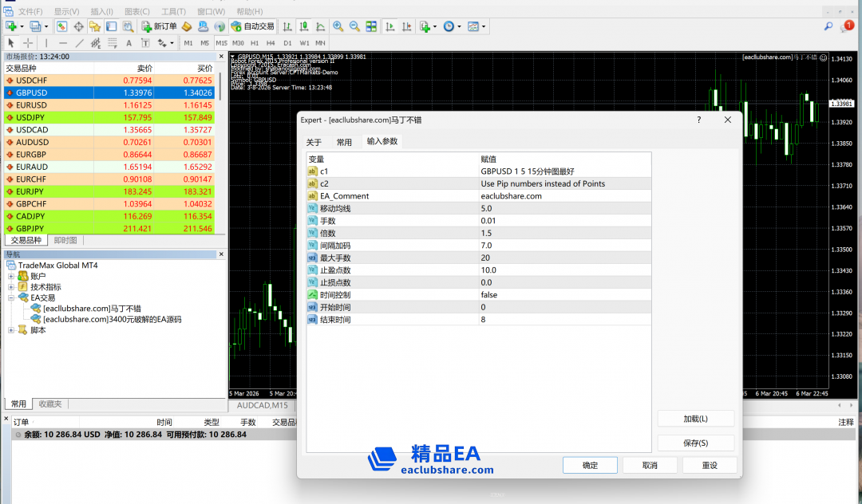Toggle the 自动交易 auto trading button
This screenshot has width=862, height=504.
click(252, 26)
